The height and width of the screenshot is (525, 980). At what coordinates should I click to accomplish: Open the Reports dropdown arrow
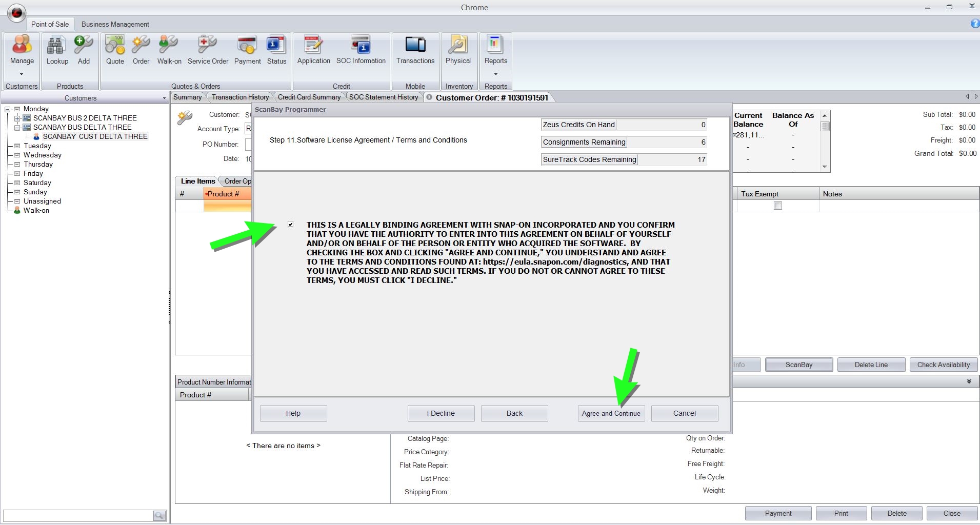(496, 74)
